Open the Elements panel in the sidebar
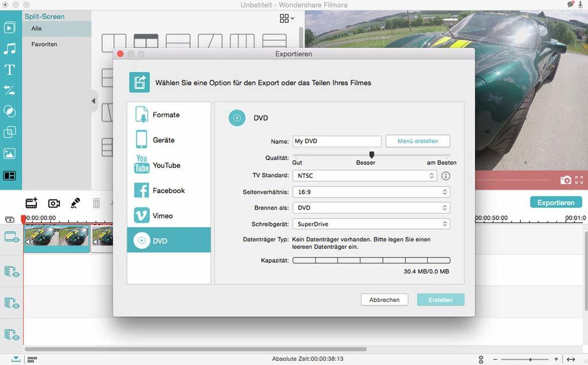 [10, 153]
